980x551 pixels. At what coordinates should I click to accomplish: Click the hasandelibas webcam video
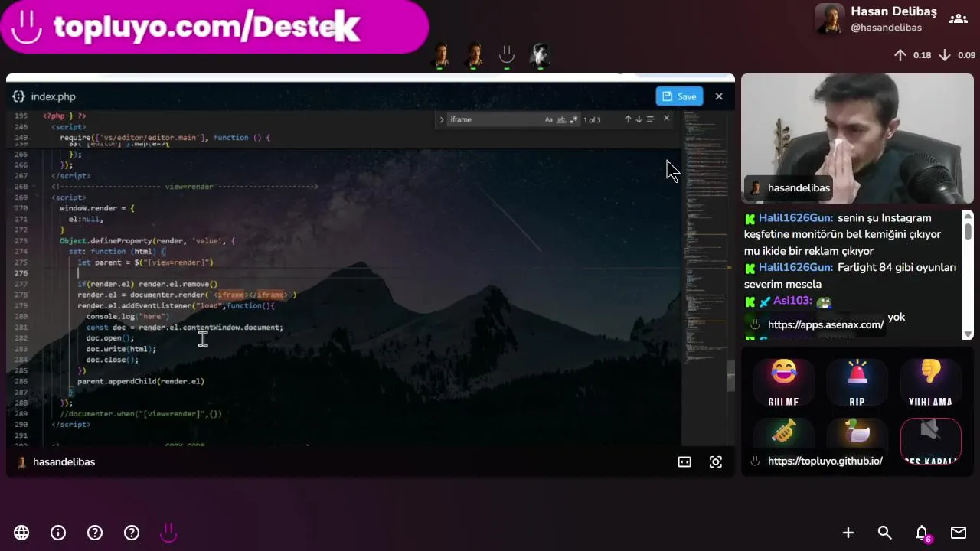click(x=857, y=139)
